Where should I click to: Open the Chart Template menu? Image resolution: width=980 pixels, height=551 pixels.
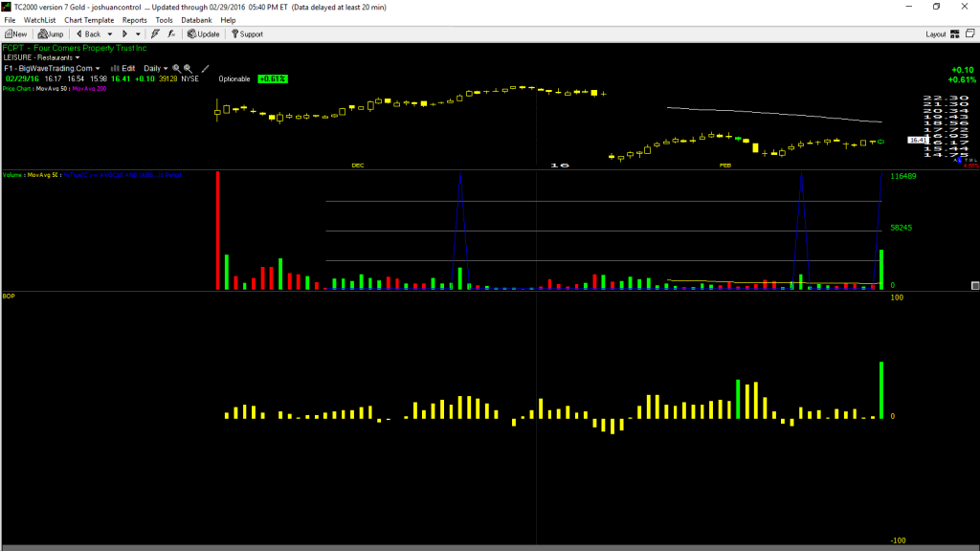pyautogui.click(x=89, y=20)
